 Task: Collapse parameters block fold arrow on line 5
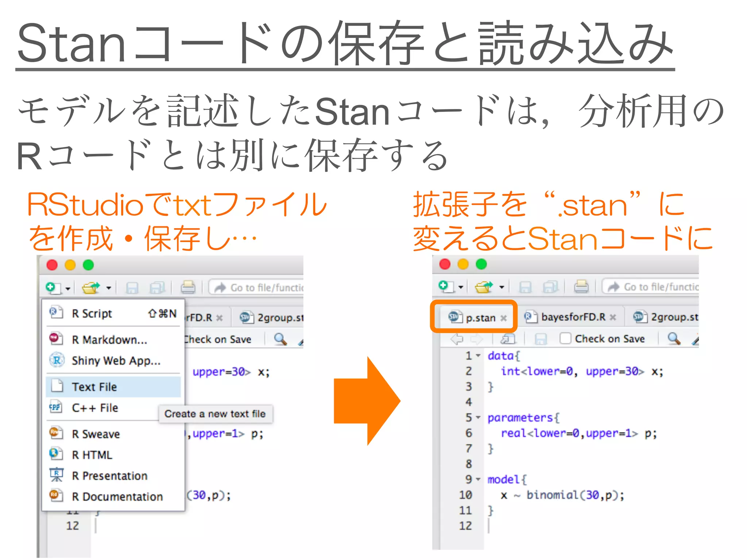(x=478, y=417)
